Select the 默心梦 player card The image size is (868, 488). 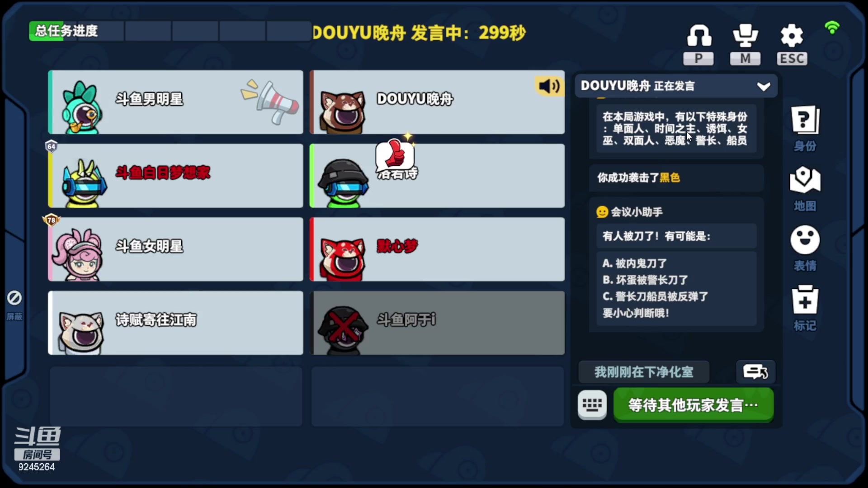pyautogui.click(x=437, y=249)
